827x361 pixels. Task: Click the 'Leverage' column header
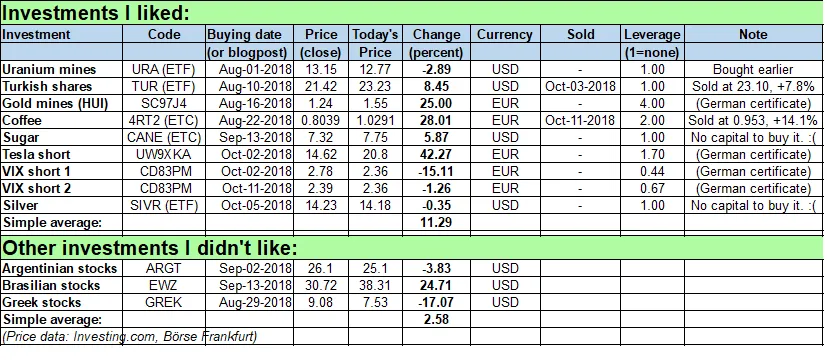click(x=652, y=35)
